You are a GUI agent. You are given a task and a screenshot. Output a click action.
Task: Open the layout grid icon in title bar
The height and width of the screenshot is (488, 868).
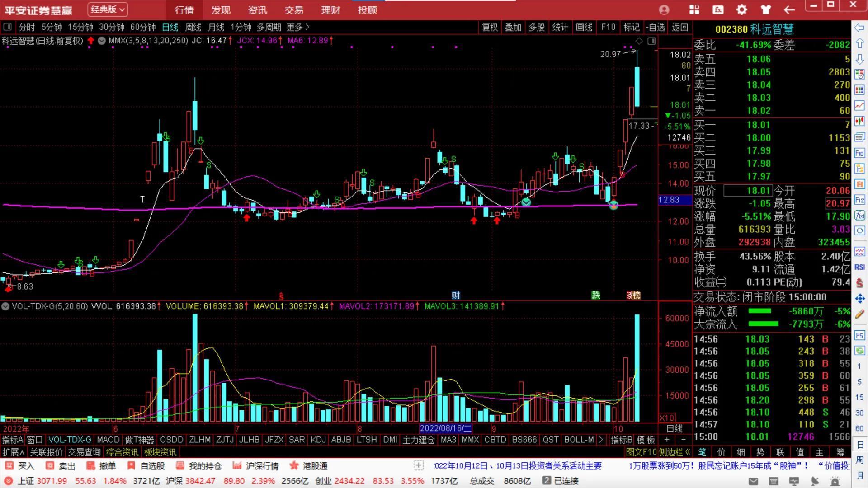pyautogui.click(x=694, y=9)
